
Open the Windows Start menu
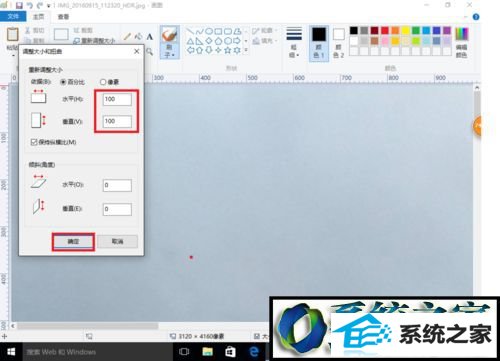tap(11, 352)
